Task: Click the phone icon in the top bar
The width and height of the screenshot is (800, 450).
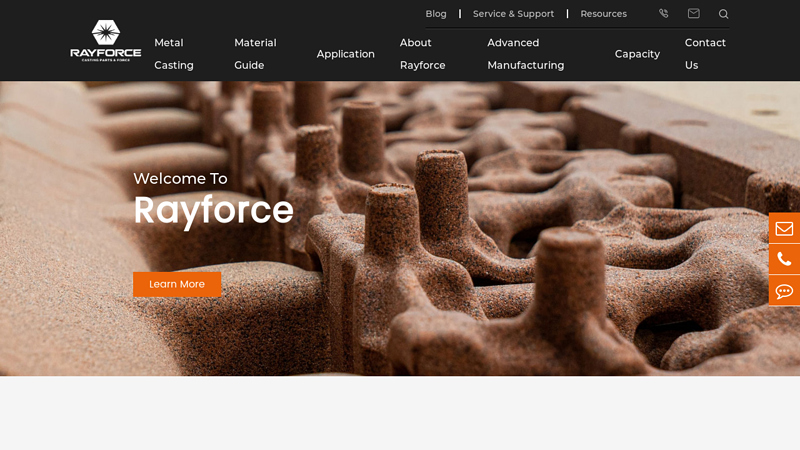Action: tap(663, 13)
